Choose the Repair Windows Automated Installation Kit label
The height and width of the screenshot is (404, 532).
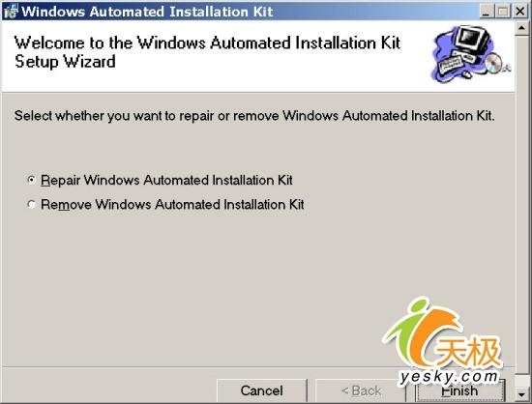tap(166, 180)
